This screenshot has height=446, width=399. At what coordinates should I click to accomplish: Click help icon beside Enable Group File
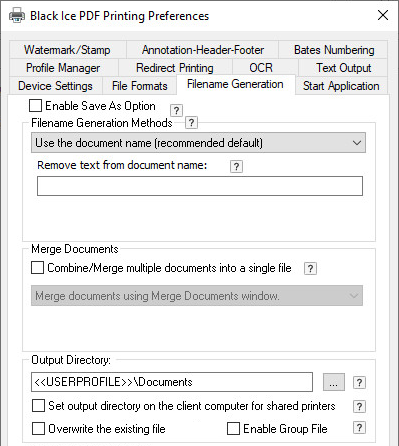(x=359, y=428)
